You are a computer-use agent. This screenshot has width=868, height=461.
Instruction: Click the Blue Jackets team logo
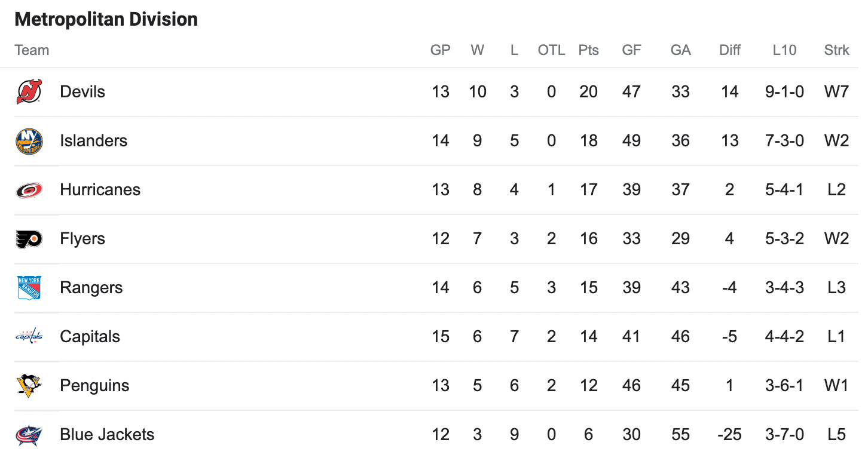(x=29, y=435)
